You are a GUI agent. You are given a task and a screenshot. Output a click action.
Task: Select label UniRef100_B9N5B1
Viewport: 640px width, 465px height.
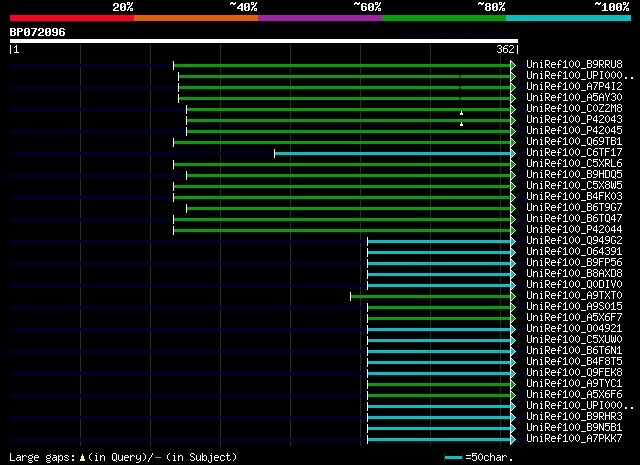pyautogui.click(x=574, y=428)
